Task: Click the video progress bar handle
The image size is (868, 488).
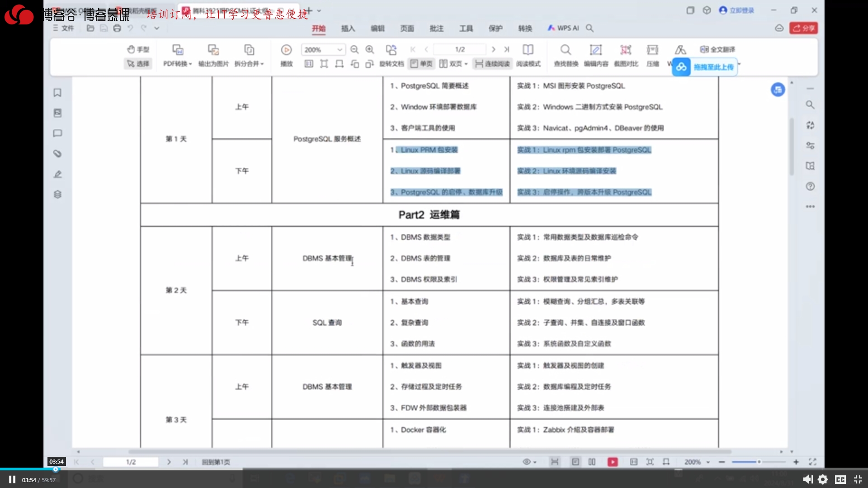Action: point(56,469)
